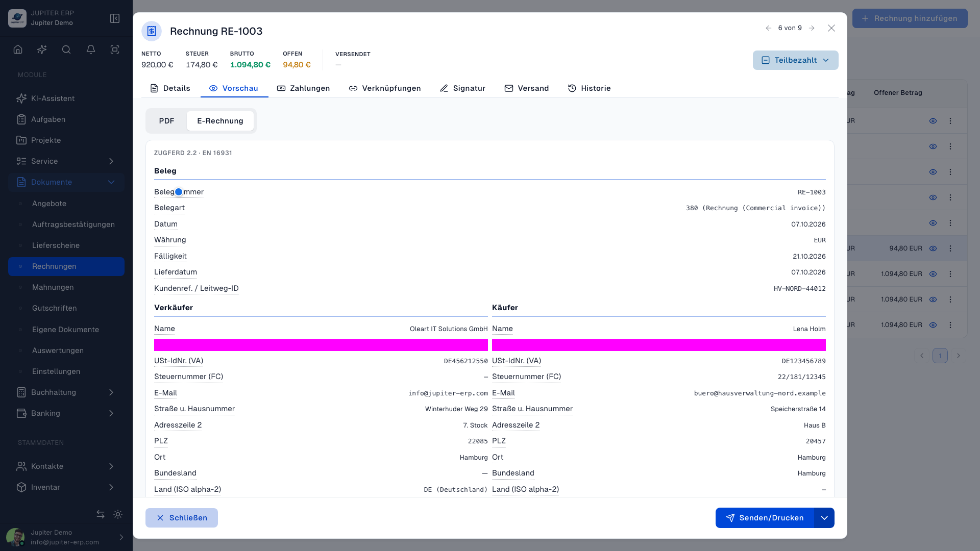Open Projekte module
The image size is (980, 551).
[x=66, y=140]
